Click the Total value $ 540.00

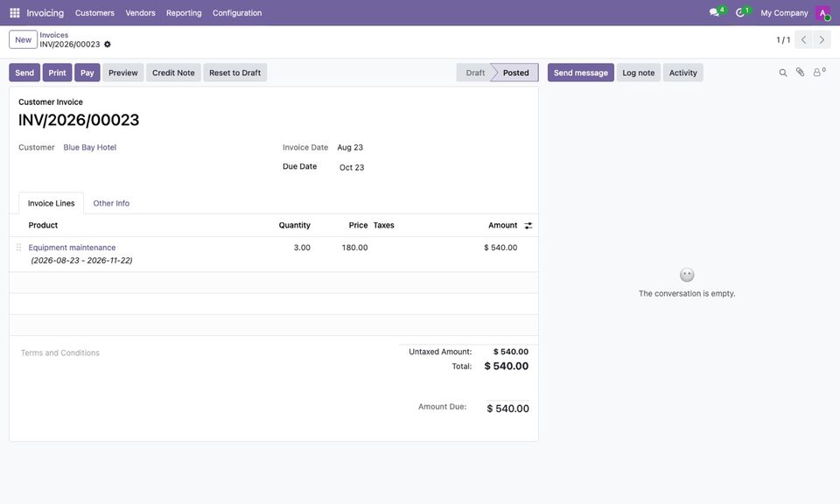point(507,367)
